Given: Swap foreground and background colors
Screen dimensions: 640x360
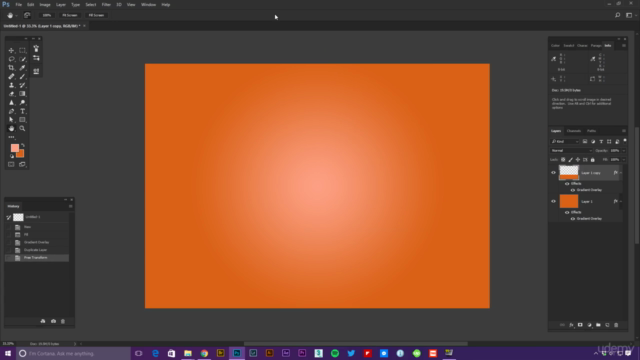Looking at the screenshot, I should pyautogui.click(x=23, y=145).
